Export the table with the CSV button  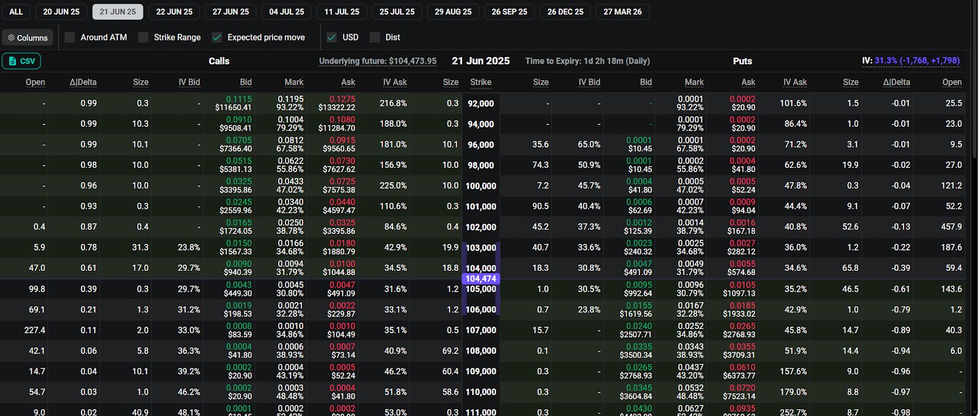(21, 61)
